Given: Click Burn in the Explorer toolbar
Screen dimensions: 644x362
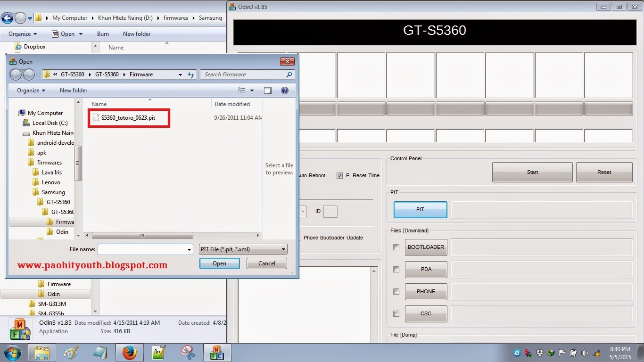Looking at the screenshot, I should [x=103, y=34].
